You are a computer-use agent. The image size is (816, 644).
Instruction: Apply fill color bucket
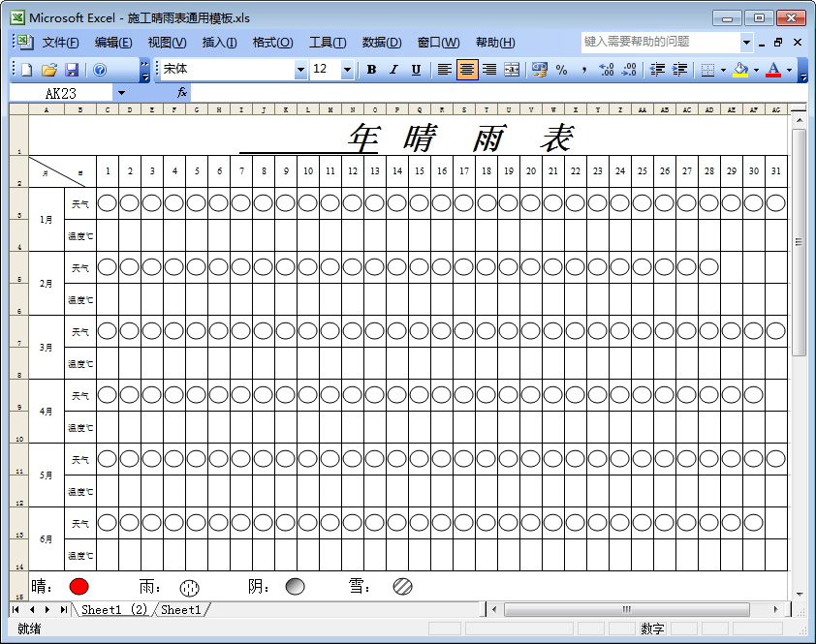(740, 70)
